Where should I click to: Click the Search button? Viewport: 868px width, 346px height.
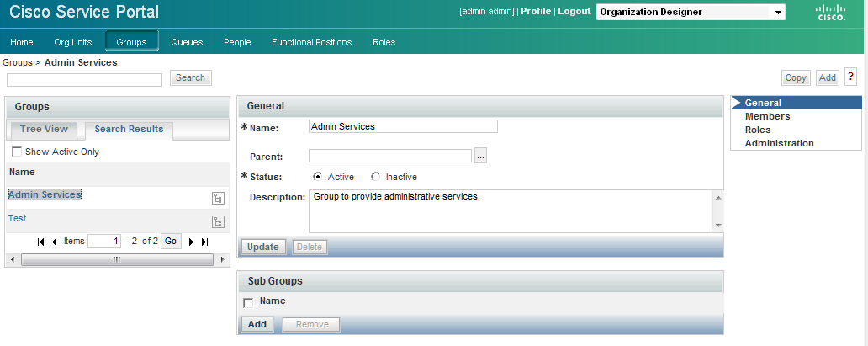point(190,77)
